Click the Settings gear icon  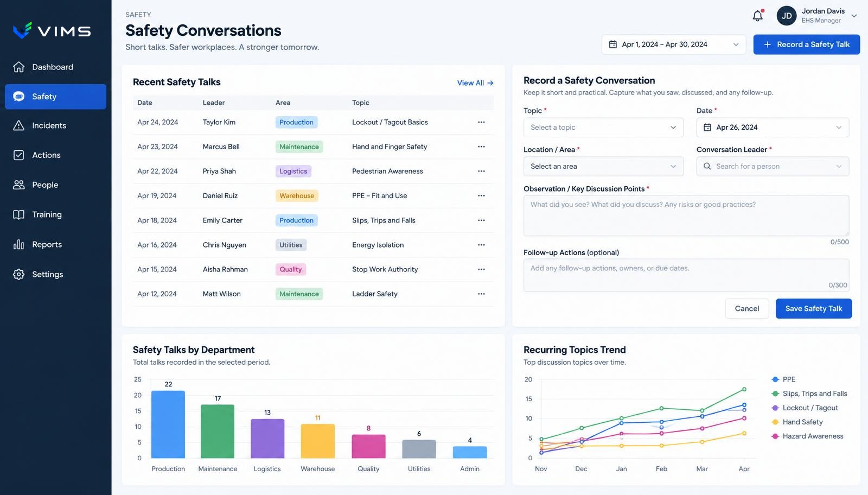click(19, 274)
